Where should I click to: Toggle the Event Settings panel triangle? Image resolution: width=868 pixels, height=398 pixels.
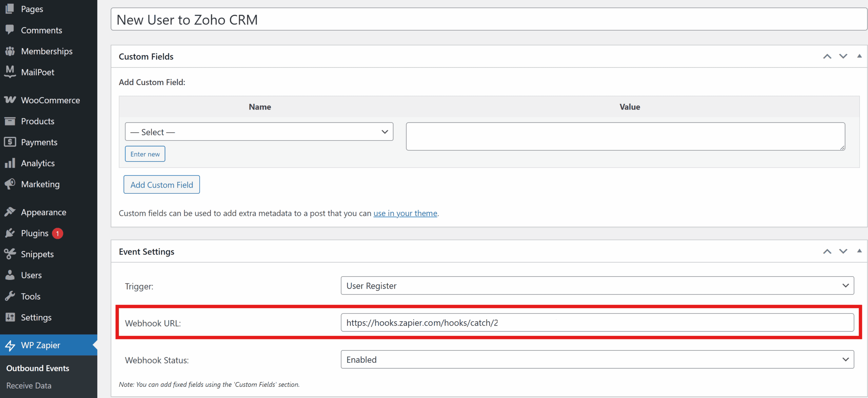[859, 251]
